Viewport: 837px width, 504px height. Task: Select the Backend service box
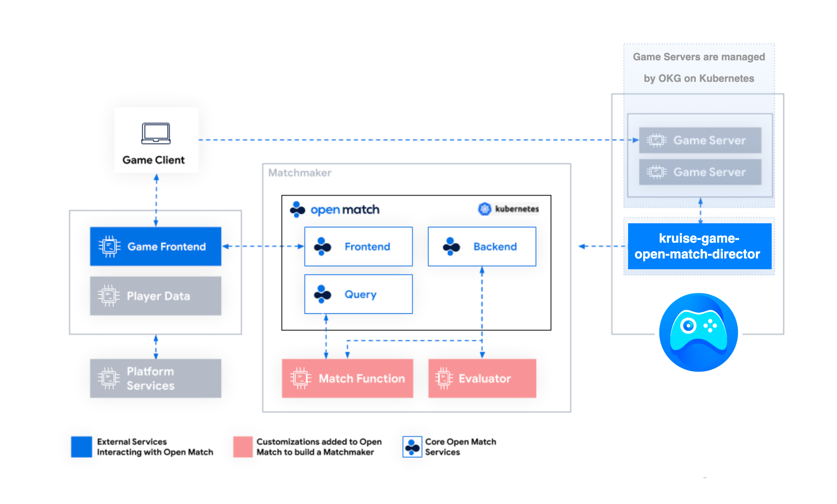click(x=482, y=247)
